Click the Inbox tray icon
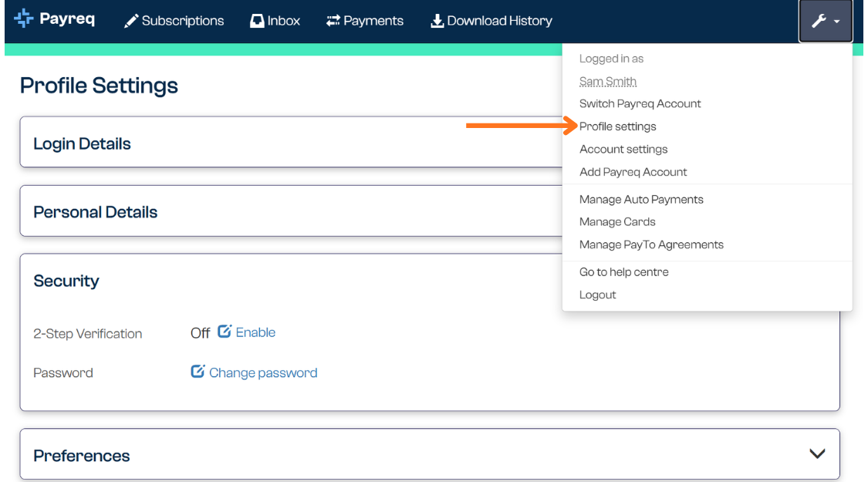868x482 pixels. [x=257, y=21]
